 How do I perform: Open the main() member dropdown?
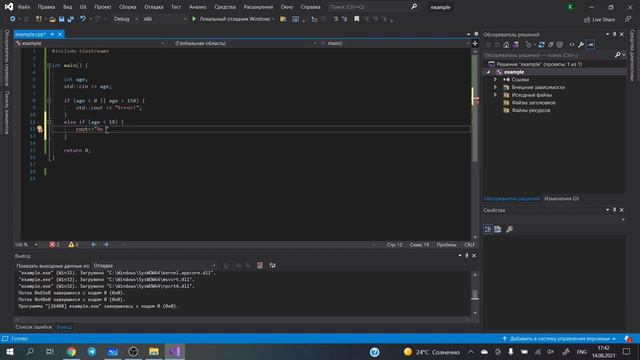(395, 43)
